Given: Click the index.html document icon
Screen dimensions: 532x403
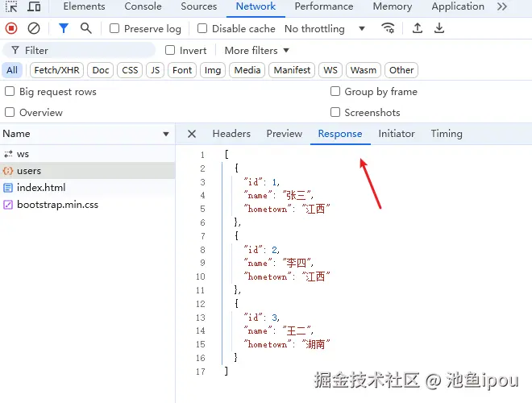Looking at the screenshot, I should (x=8, y=188).
